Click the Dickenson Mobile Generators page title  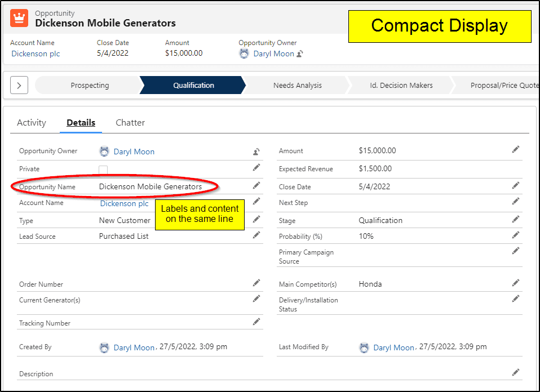(x=105, y=23)
